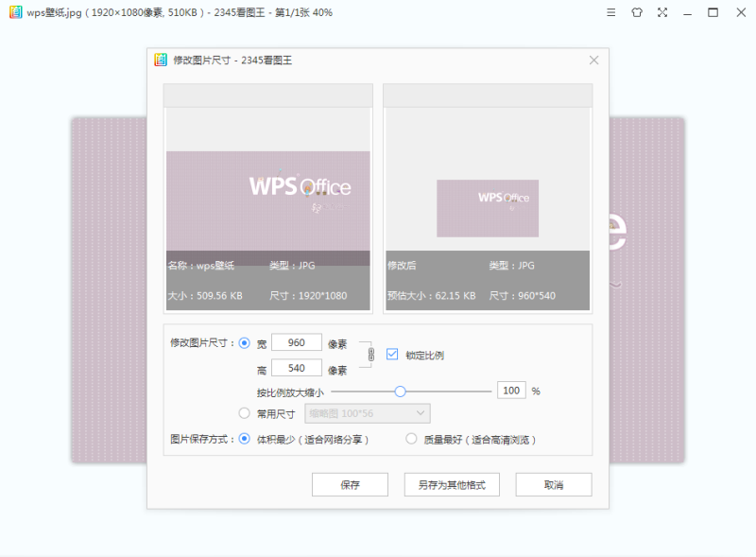Click the 修改后 label

[402, 266]
